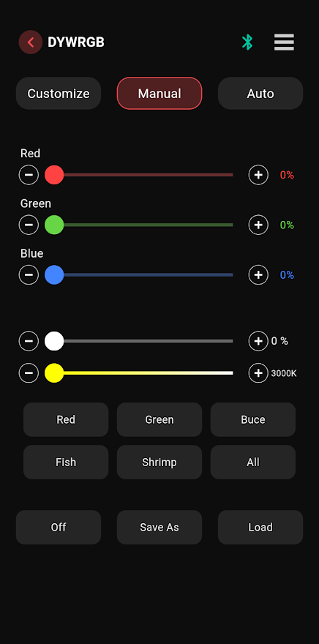This screenshot has height=644, width=319.
Task: Select the Manual mode tab
Action: [159, 93]
